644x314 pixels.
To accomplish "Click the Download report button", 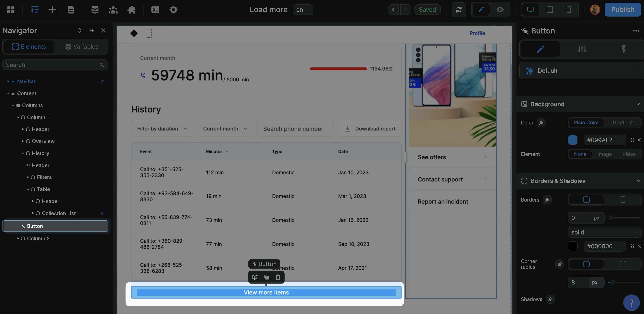I will coord(370,129).
